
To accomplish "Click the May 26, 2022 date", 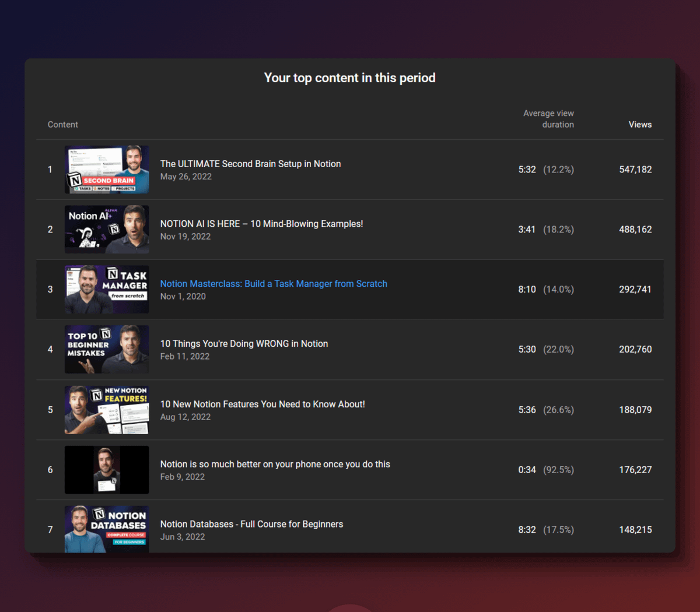I will tap(186, 177).
